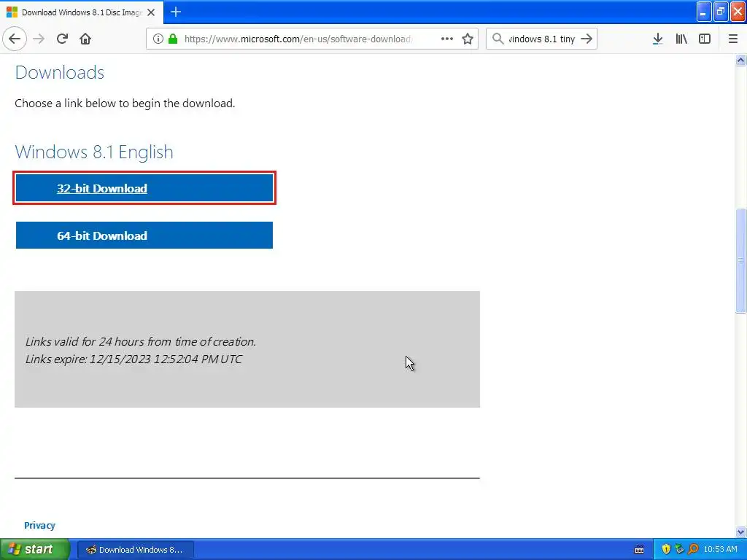Open the Firefox home page
The height and width of the screenshot is (560, 747).
click(85, 39)
